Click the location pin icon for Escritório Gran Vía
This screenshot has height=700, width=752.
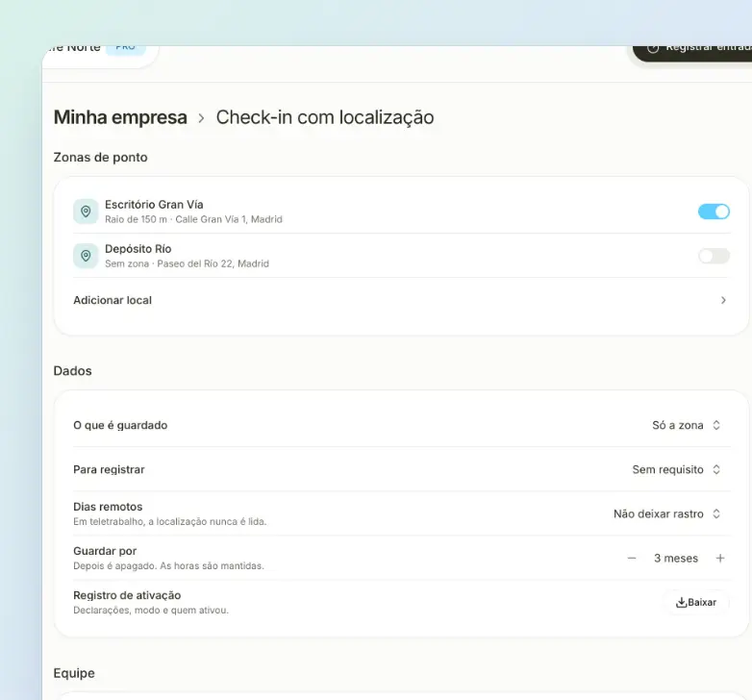coord(86,212)
